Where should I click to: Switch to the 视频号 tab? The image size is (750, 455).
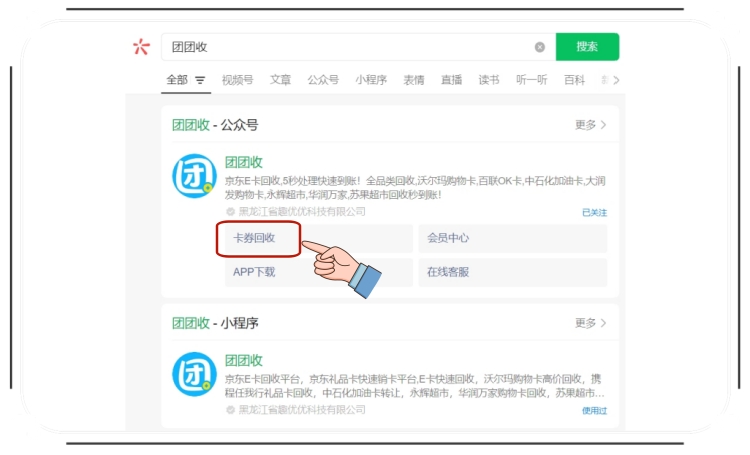(x=237, y=80)
